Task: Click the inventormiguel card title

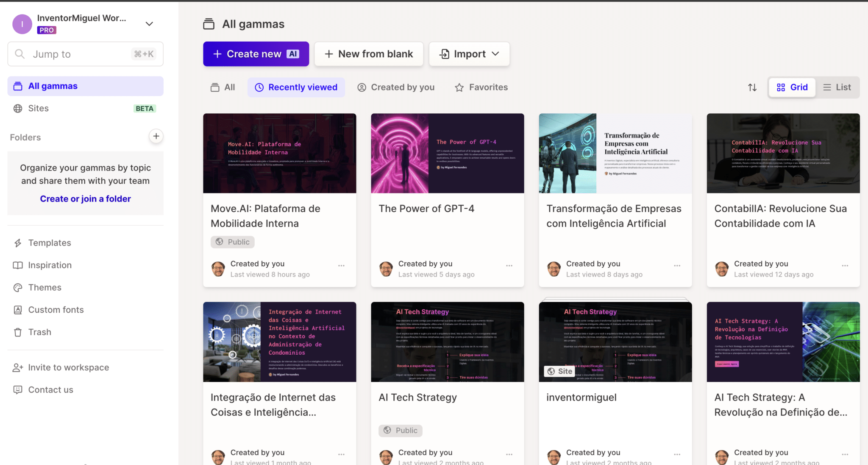Action: coord(581,398)
